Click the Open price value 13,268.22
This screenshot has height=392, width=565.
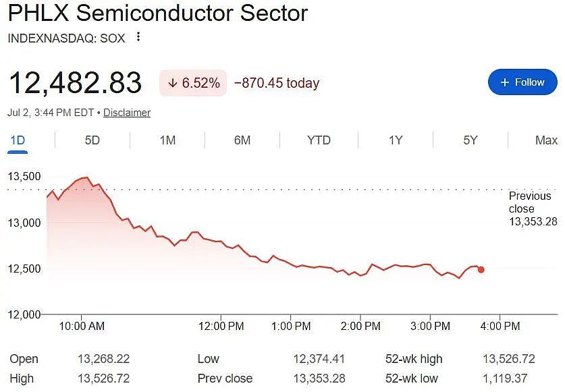(x=104, y=359)
